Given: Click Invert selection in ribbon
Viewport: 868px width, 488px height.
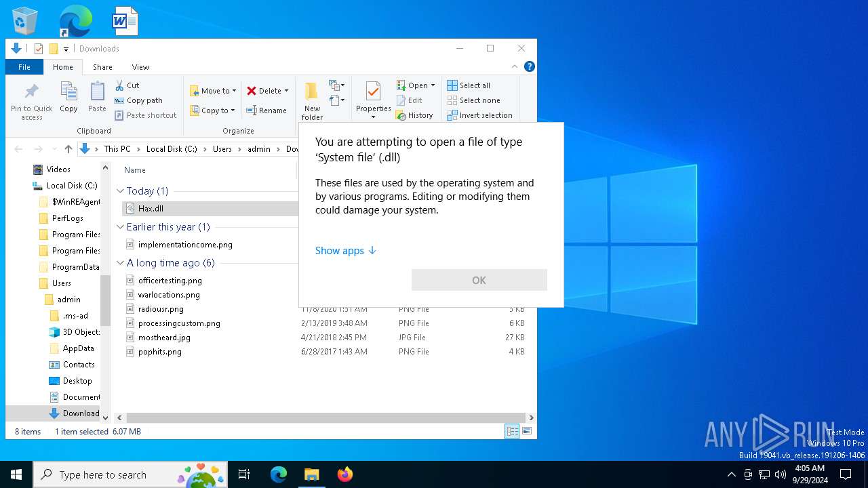Looking at the screenshot, I should click(479, 115).
